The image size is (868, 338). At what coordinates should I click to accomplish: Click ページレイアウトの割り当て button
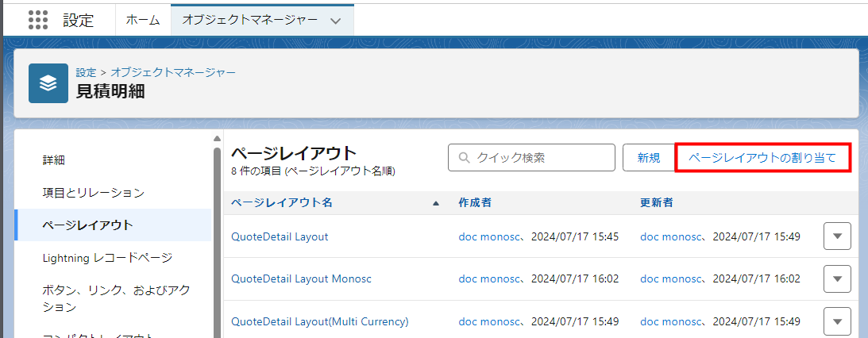tap(762, 158)
